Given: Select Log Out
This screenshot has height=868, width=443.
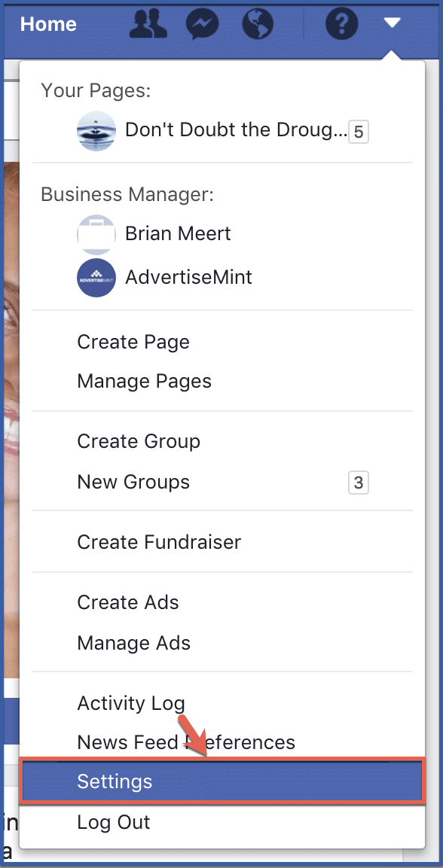Looking at the screenshot, I should pyautogui.click(x=114, y=822).
